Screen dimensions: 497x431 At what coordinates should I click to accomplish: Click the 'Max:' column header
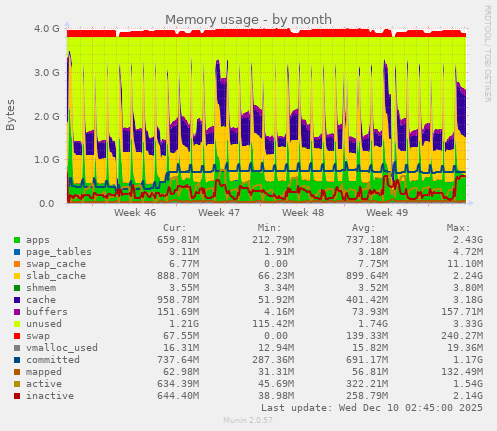458,228
